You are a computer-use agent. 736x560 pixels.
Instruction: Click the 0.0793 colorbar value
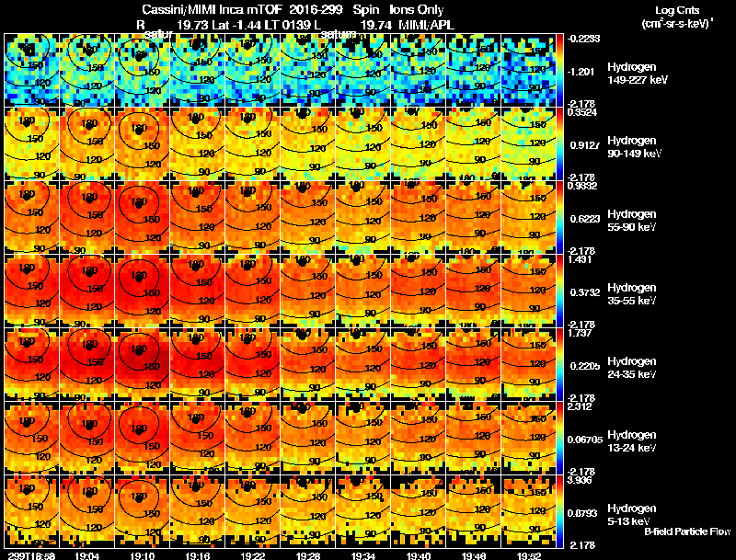[x=582, y=514]
